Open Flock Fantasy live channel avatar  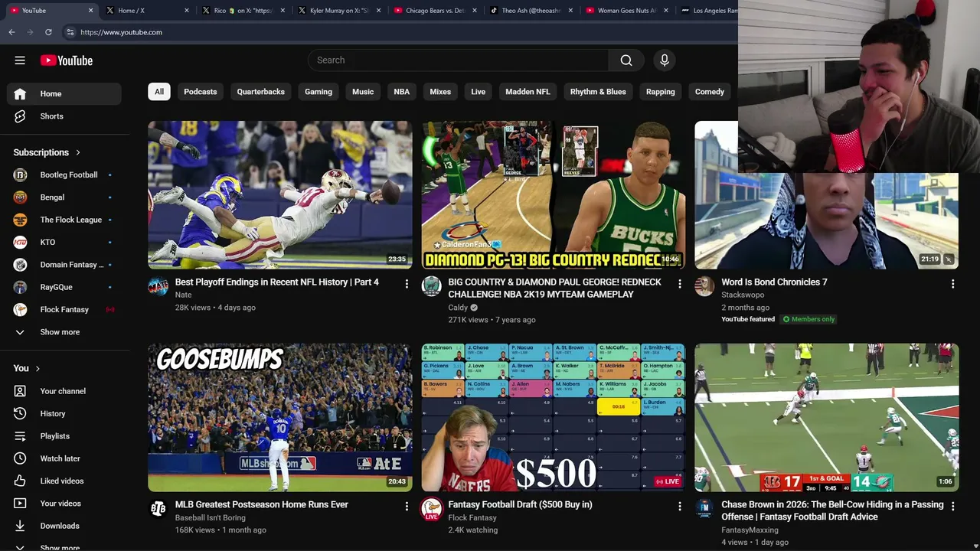tap(432, 509)
